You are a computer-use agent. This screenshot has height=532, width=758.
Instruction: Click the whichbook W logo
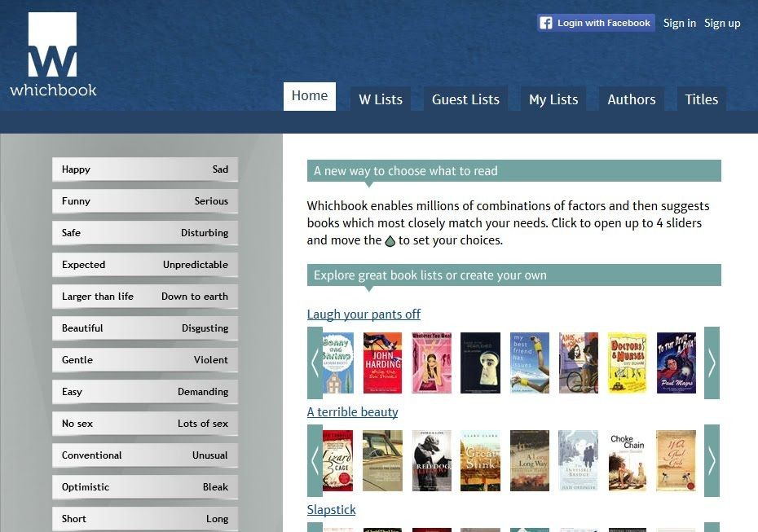coord(53,55)
